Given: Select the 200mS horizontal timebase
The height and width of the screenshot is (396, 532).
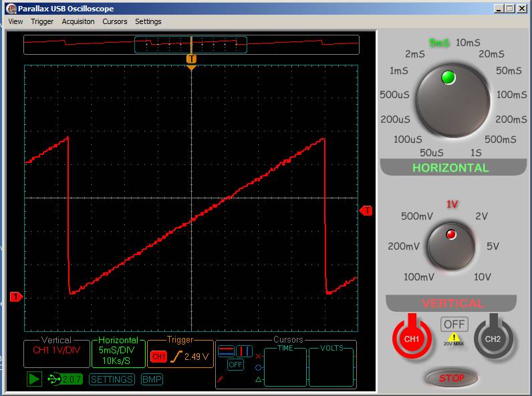Looking at the screenshot, I should (x=511, y=120).
